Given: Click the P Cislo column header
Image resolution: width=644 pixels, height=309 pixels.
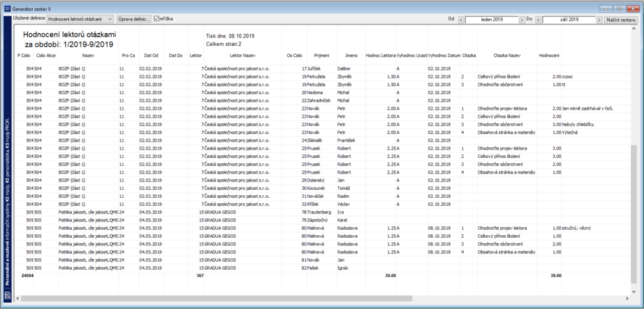Looking at the screenshot, I should point(24,56).
